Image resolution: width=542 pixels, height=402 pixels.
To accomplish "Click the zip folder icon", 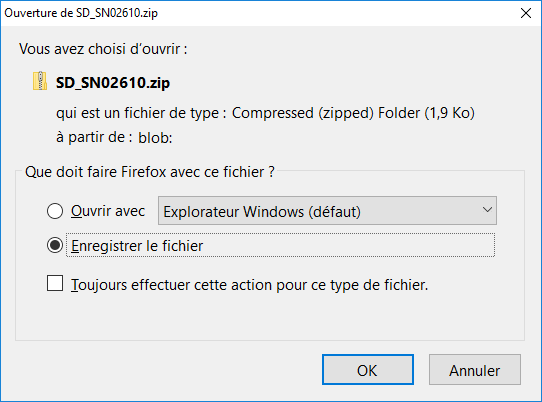I will pos(40,81).
